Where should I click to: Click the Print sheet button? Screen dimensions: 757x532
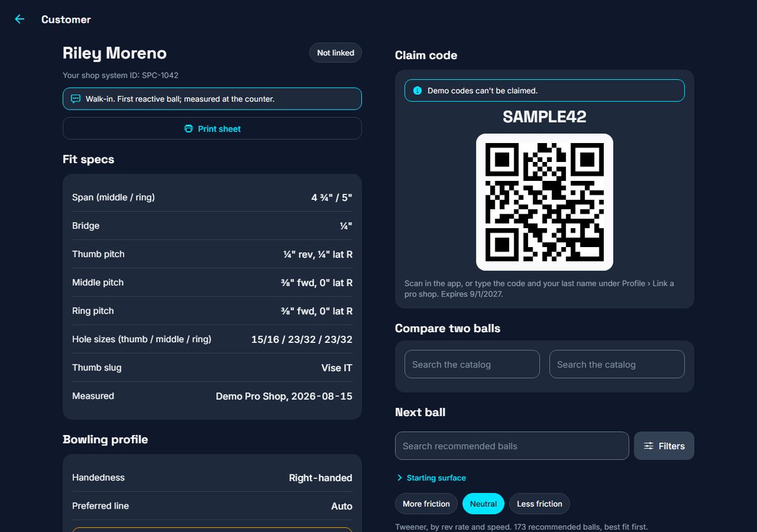pyautogui.click(x=212, y=129)
